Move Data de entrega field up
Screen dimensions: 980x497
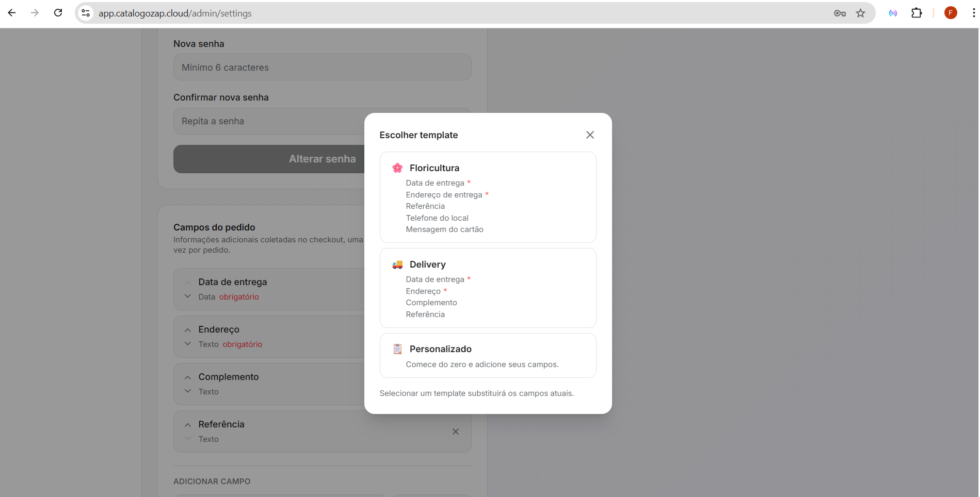point(188,283)
